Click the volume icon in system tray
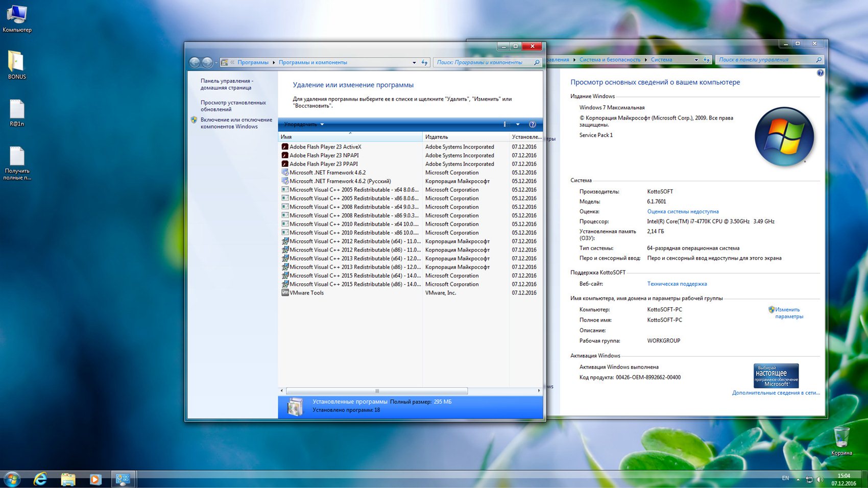Screen dimensions: 868x488 (x=820, y=479)
